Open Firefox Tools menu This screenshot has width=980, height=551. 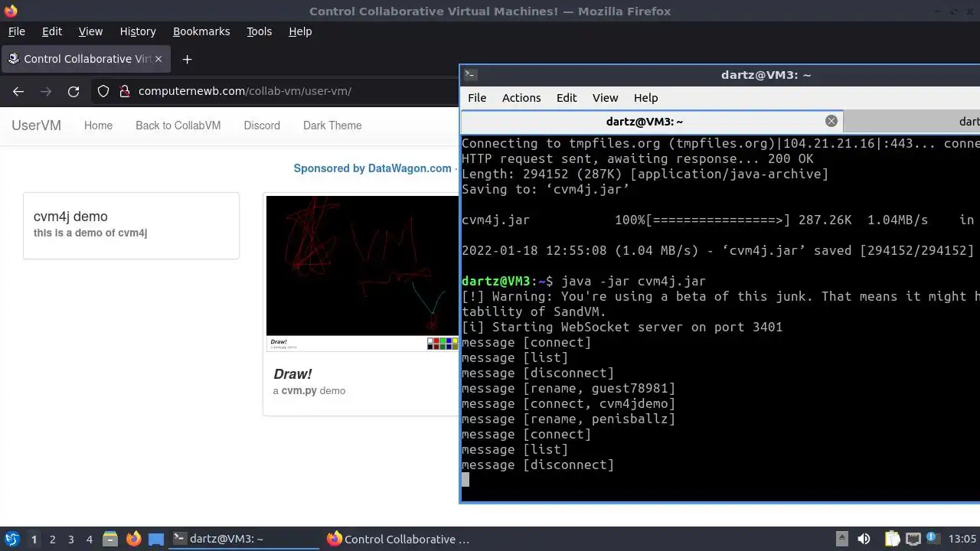click(x=259, y=31)
